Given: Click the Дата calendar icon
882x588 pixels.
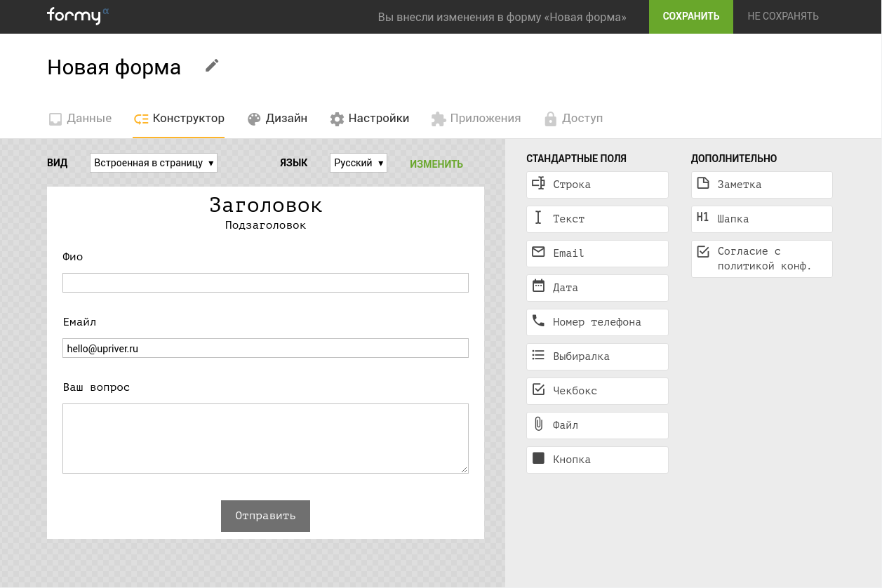Looking at the screenshot, I should coord(538,286).
